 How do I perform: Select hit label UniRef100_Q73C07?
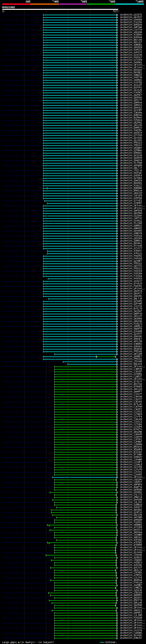131,382
